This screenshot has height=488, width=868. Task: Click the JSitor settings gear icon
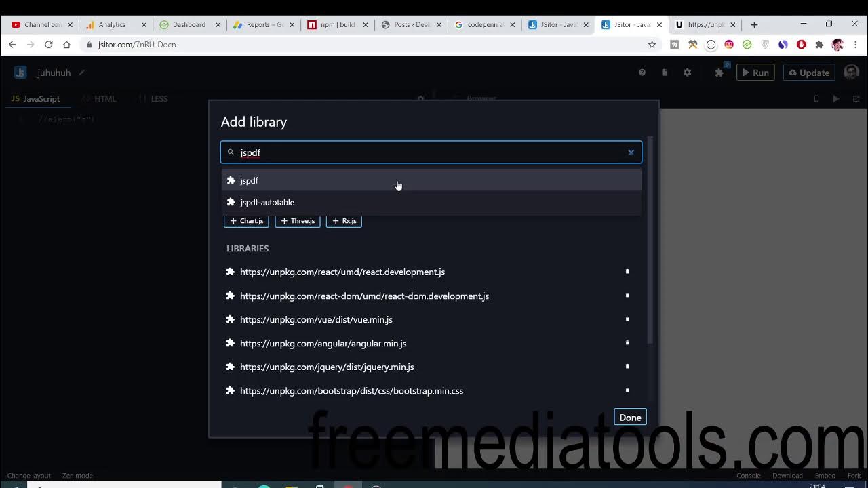tap(687, 73)
